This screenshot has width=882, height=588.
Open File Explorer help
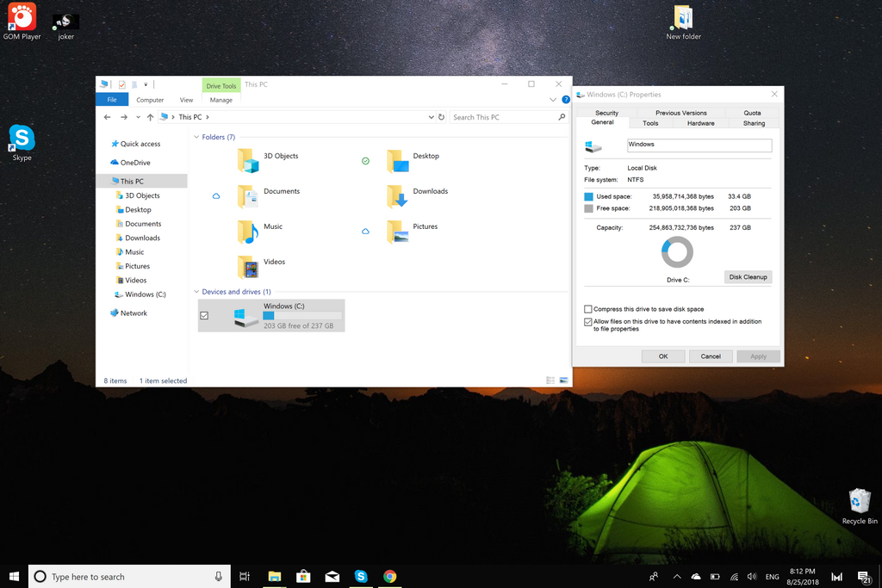(566, 100)
